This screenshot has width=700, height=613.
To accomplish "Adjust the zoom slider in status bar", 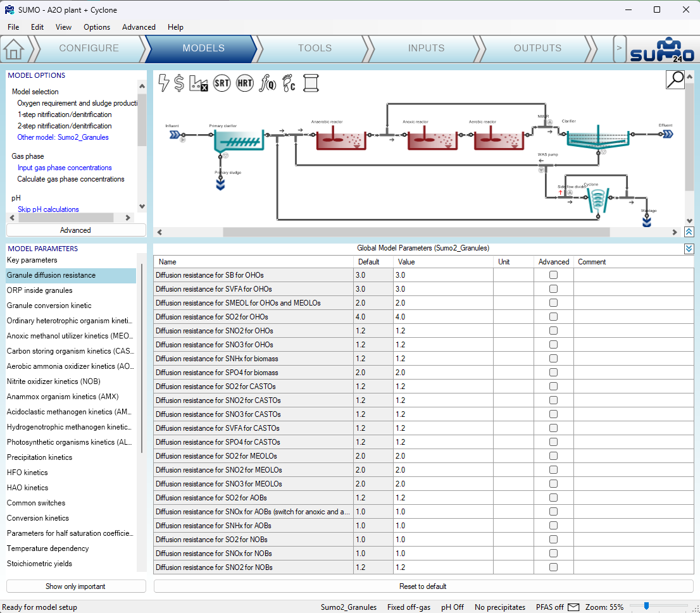I will pyautogui.click(x=646, y=607).
